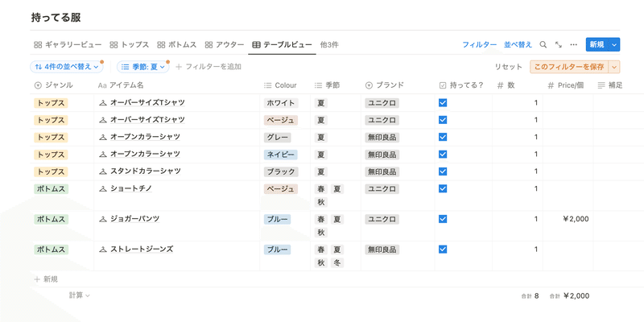Click the hanger icon beside スタンドカラーシャツ
Viewport: 644px width, 322px height.
point(103,171)
